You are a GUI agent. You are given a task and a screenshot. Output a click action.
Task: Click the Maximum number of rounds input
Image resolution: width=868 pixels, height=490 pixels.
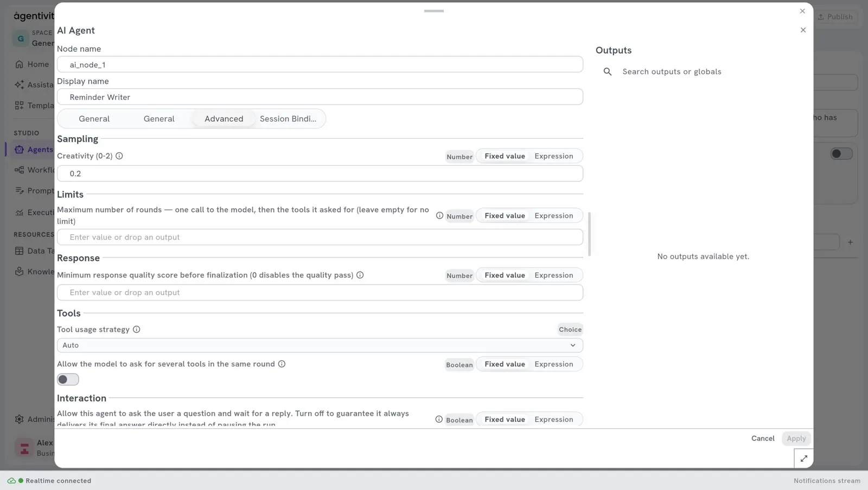point(320,237)
